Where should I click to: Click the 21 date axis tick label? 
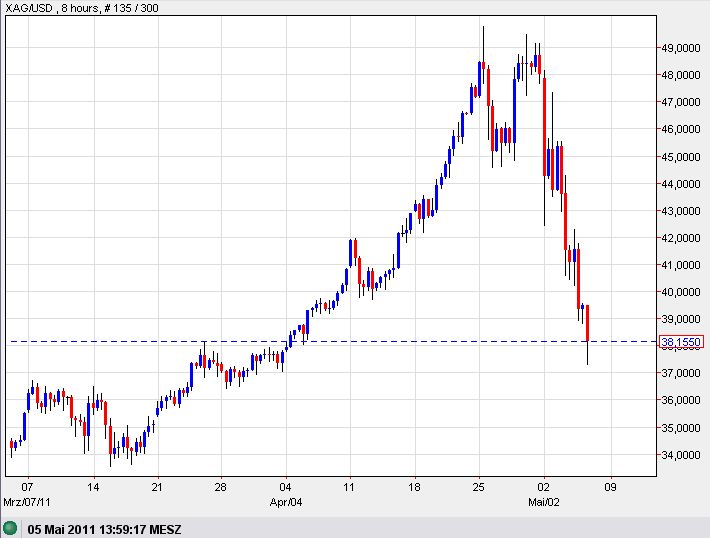coord(157,487)
